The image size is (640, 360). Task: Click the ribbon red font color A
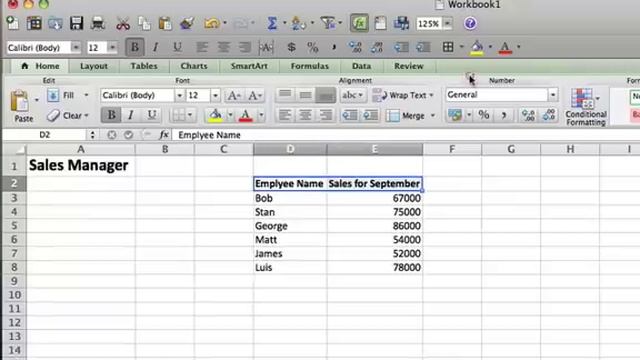pyautogui.click(x=245, y=115)
